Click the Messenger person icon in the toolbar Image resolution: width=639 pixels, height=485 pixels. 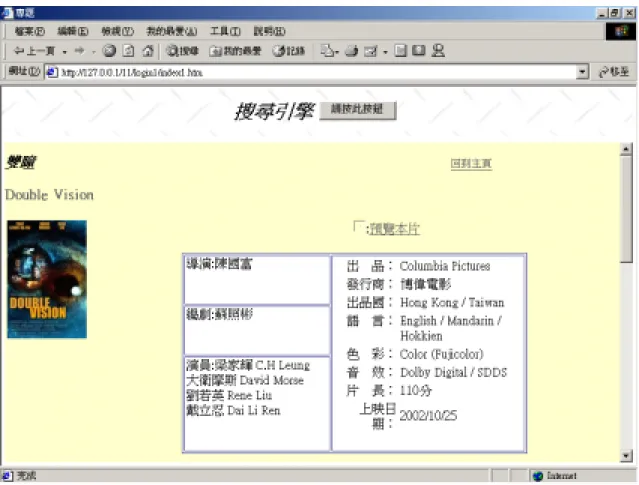pyautogui.click(x=438, y=51)
